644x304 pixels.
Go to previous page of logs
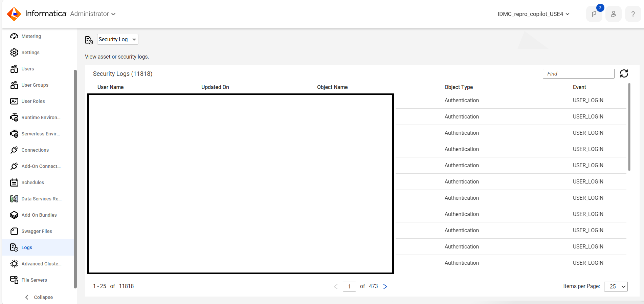point(336,286)
